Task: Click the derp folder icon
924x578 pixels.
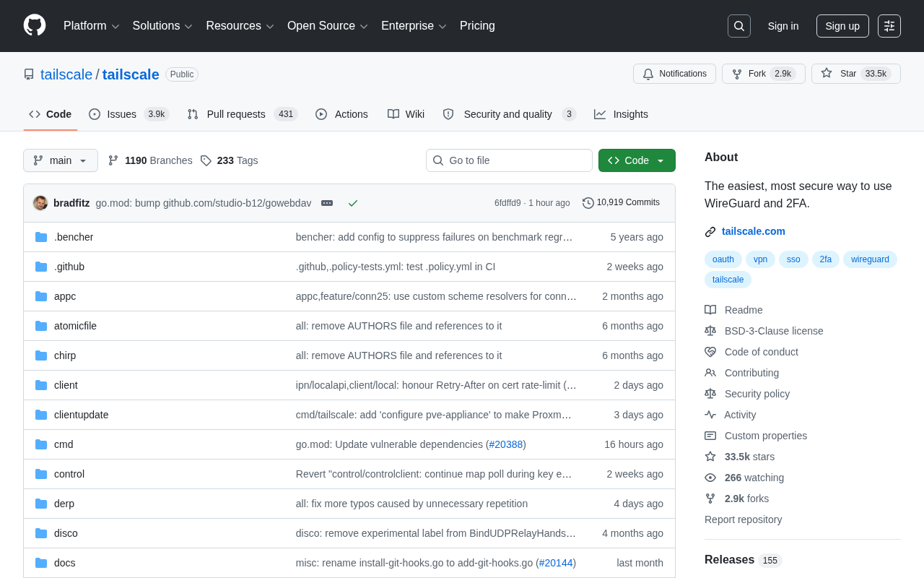Action: pos(41,504)
